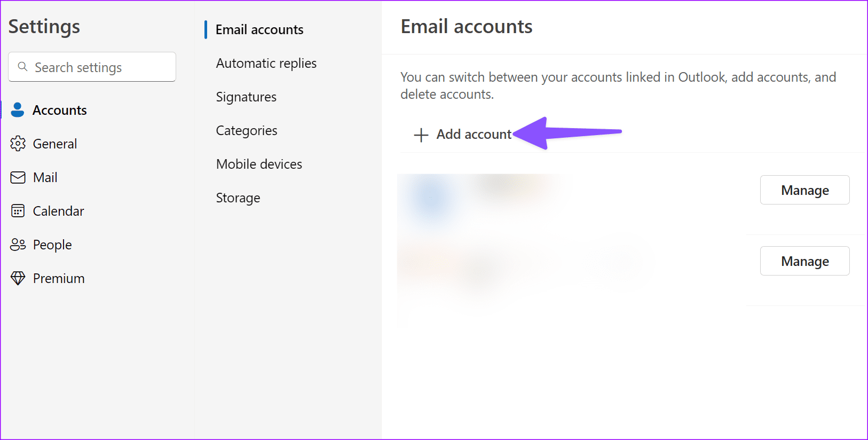Switch to the Mobile devices section
This screenshot has height=440, width=868.
pyautogui.click(x=258, y=164)
